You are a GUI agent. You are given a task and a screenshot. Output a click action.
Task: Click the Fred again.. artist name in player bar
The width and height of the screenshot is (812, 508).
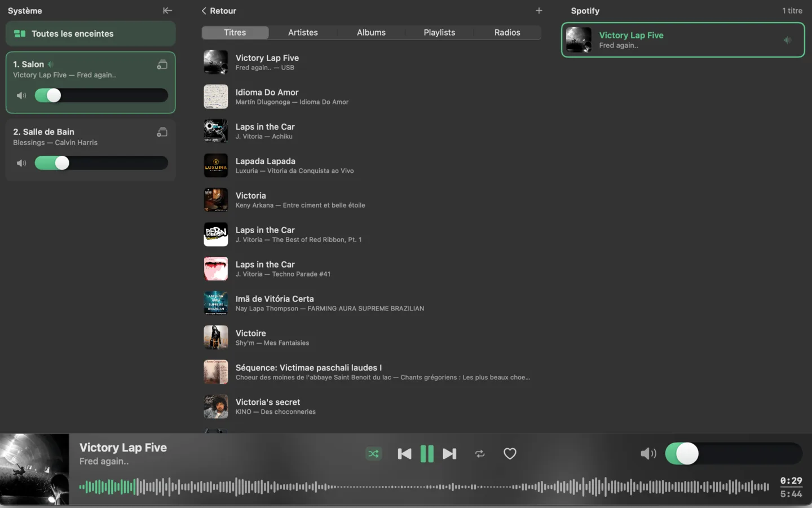[104, 461]
